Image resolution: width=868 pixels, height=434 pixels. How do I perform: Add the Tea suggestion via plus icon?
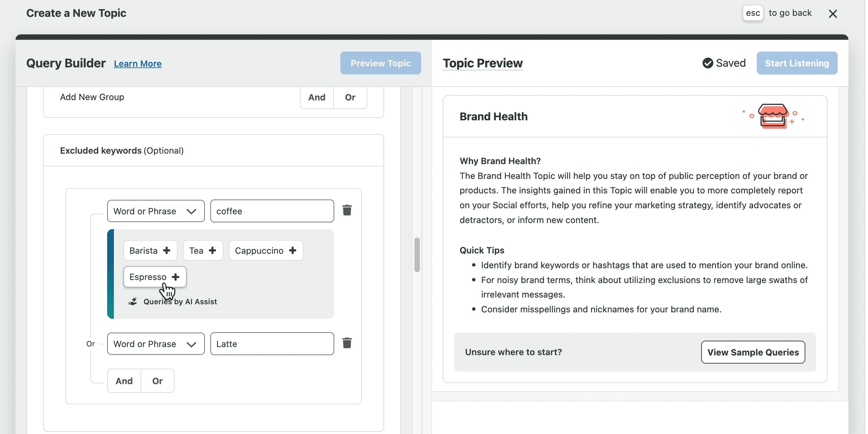point(212,250)
